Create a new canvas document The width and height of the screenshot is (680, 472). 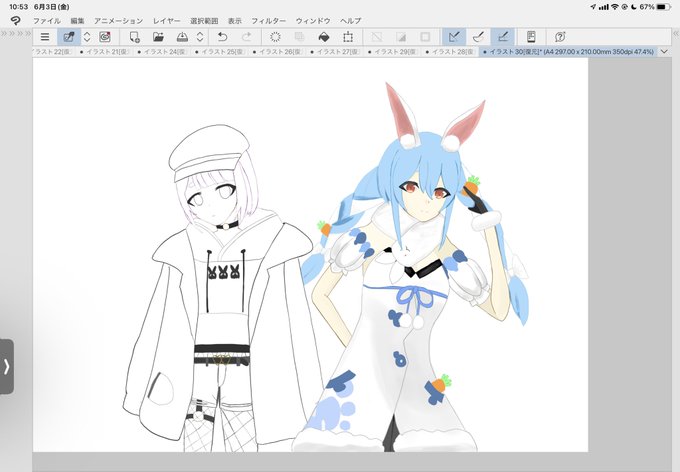134,37
